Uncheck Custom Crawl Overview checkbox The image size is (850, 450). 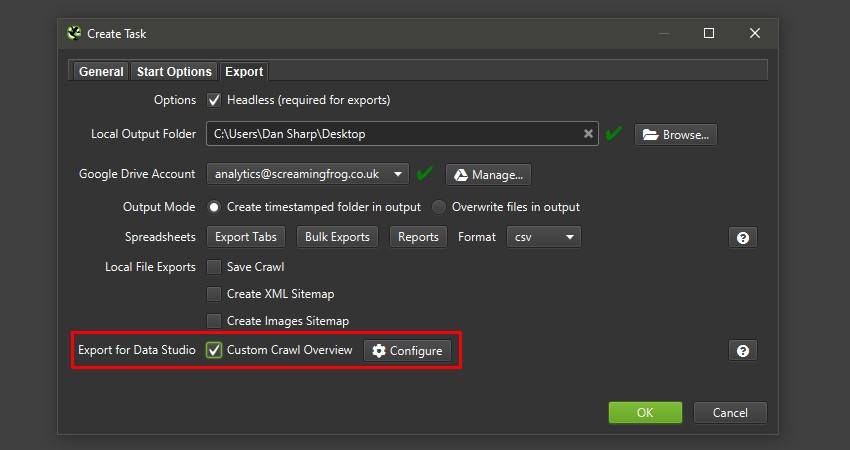point(214,350)
